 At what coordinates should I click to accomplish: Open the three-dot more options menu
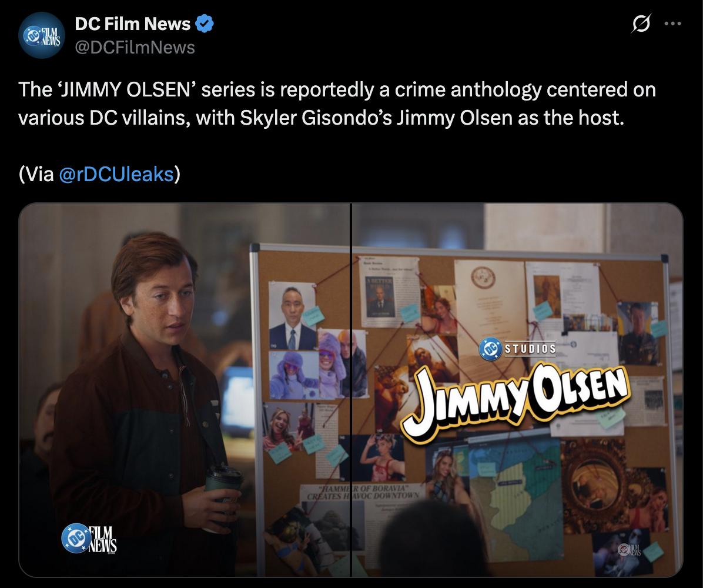point(672,24)
